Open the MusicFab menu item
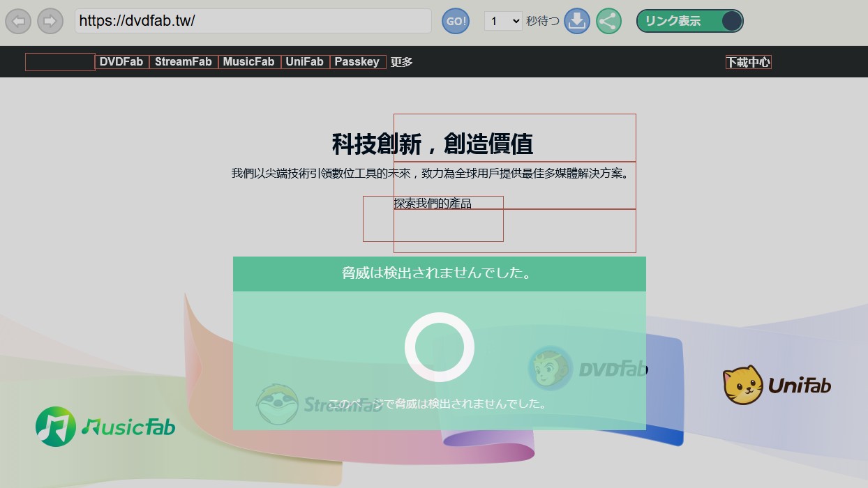Screen dimensions: 868x488 pos(249,62)
